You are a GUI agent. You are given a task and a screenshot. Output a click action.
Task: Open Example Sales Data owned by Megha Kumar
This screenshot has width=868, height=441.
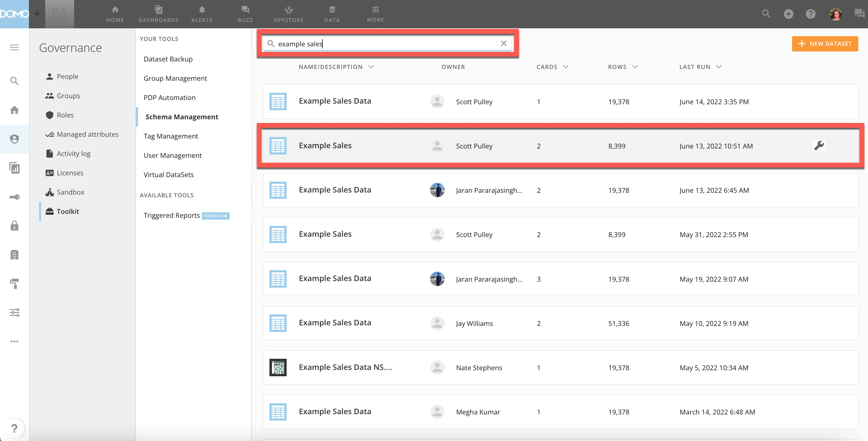561,412
